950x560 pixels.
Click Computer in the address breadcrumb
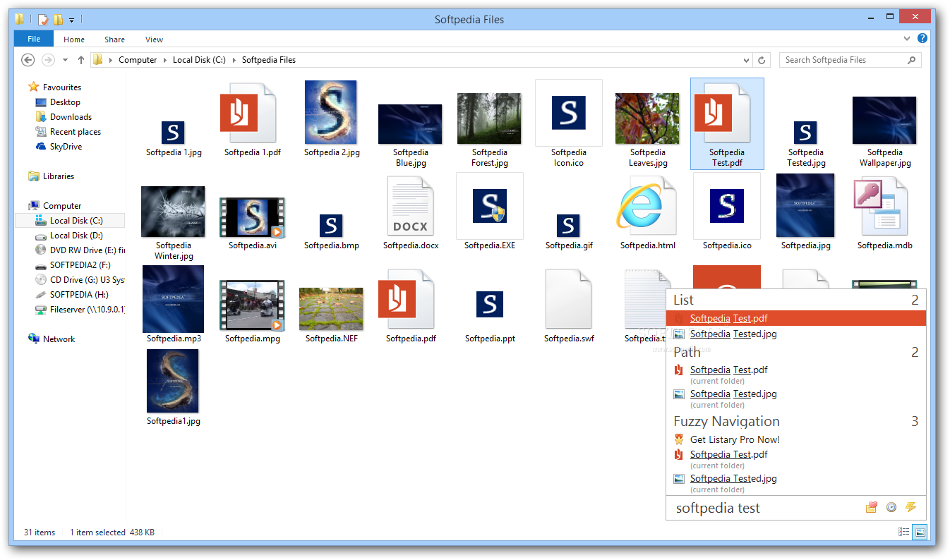click(138, 60)
